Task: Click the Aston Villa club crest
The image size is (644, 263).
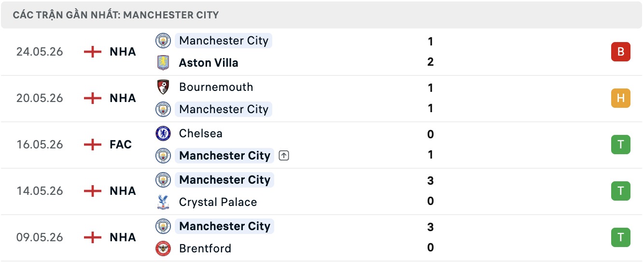Action: 163,63
